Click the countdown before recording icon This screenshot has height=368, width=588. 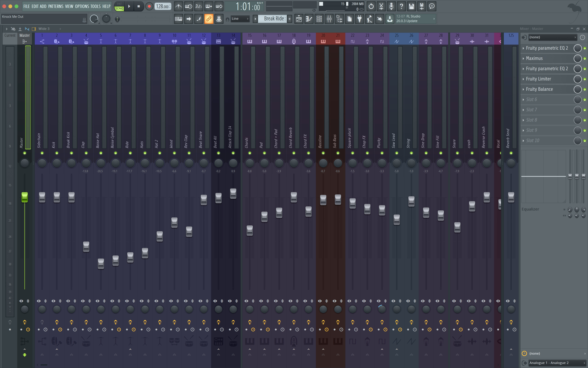199,6
